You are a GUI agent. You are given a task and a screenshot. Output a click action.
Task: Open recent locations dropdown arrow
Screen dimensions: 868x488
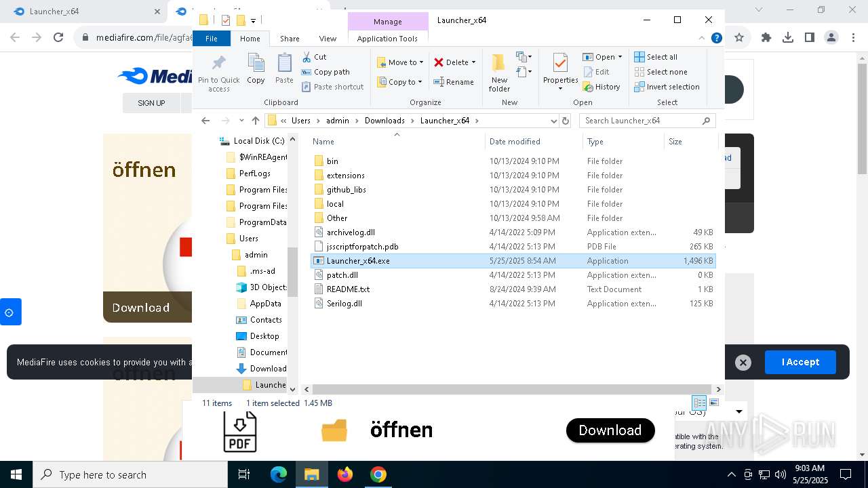click(x=240, y=121)
